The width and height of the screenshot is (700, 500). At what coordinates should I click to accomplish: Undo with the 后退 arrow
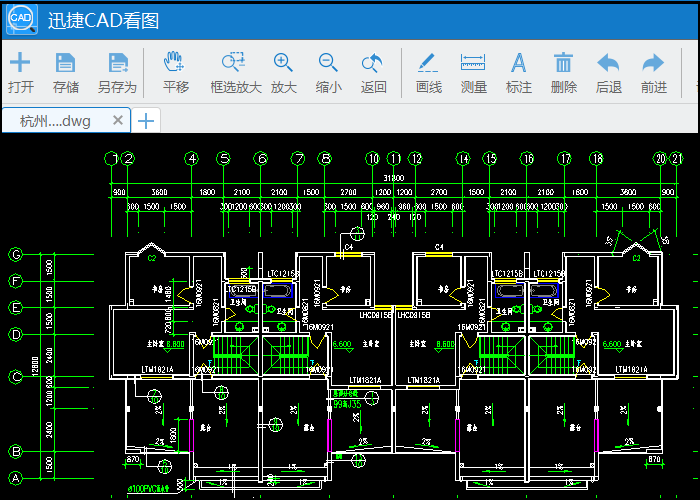[608, 72]
